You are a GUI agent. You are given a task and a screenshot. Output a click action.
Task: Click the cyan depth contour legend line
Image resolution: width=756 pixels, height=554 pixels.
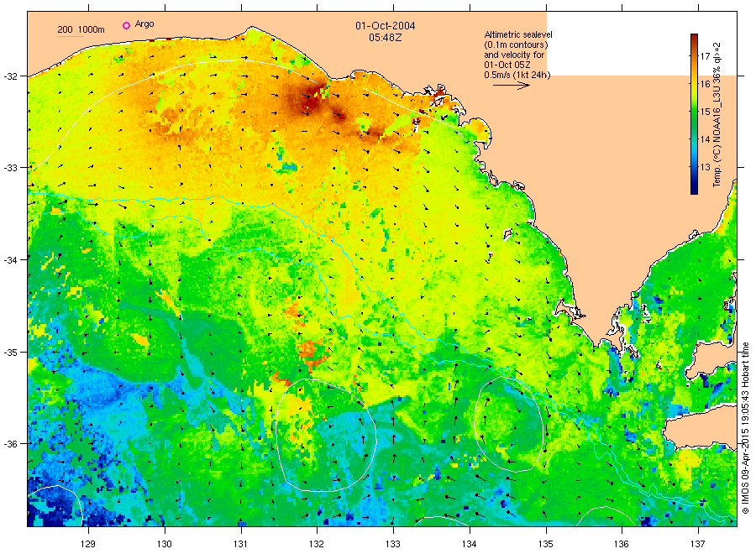[71, 36]
